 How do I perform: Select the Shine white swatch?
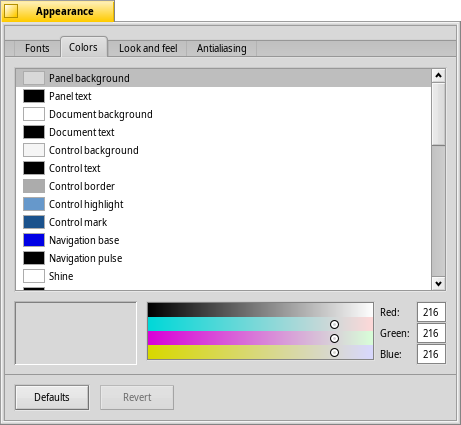(34, 276)
